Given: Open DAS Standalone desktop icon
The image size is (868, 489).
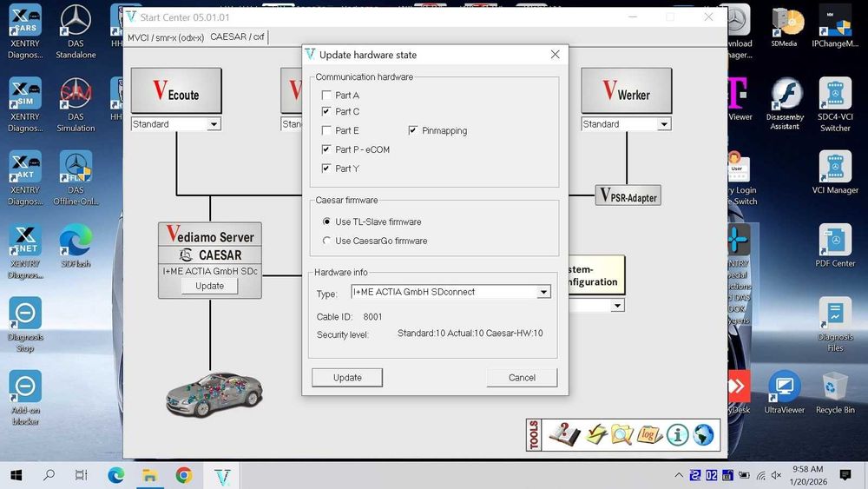Looking at the screenshot, I should tap(76, 31).
